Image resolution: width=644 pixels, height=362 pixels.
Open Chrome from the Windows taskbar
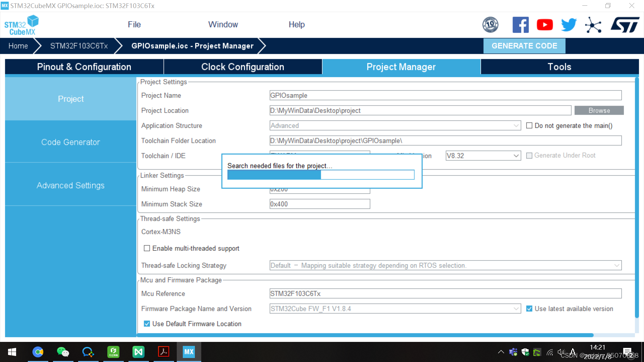point(38,352)
